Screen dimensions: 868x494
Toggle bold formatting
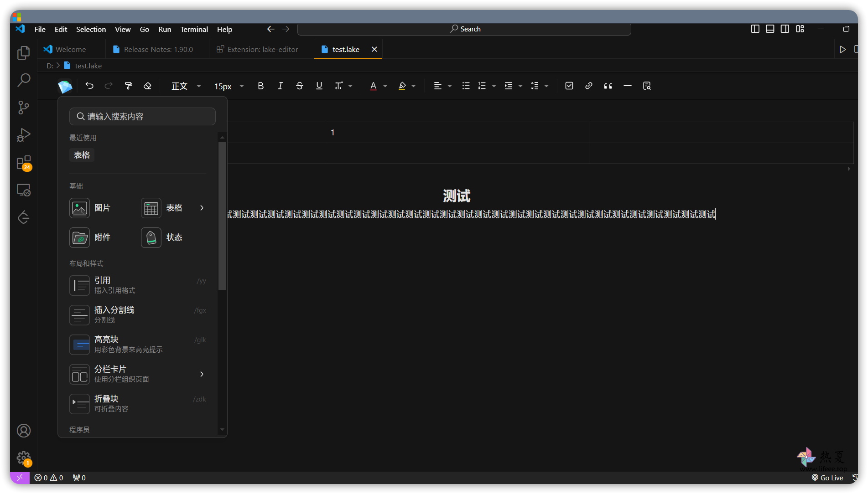260,86
